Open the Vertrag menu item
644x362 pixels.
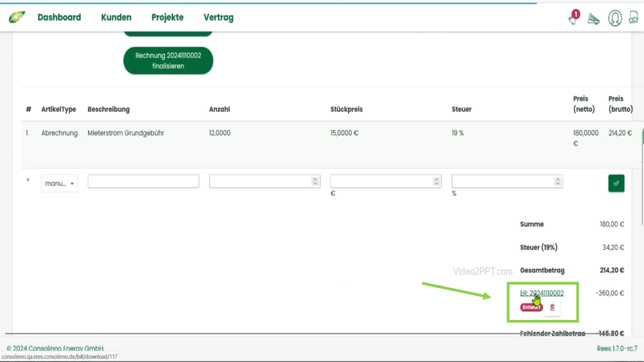218,17
